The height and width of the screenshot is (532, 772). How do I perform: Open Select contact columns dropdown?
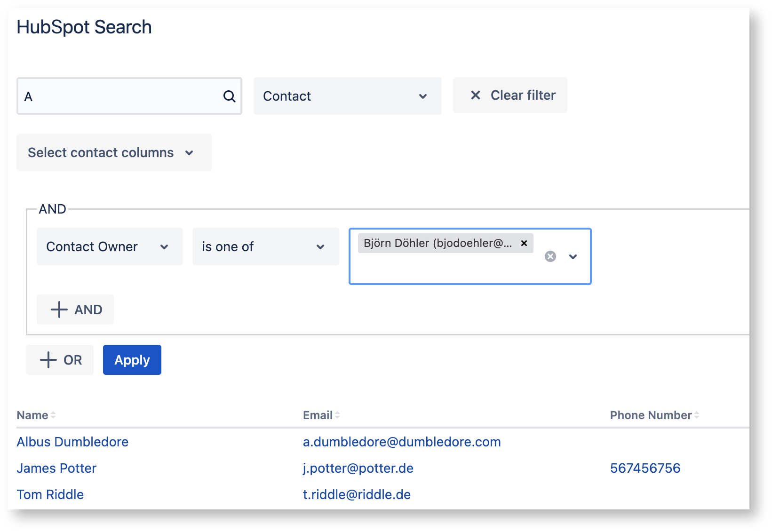click(x=114, y=152)
